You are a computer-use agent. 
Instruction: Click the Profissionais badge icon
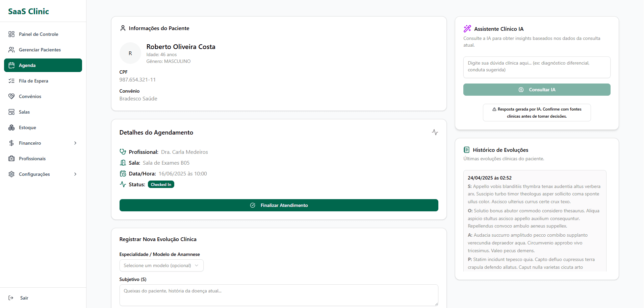pyautogui.click(x=11, y=159)
